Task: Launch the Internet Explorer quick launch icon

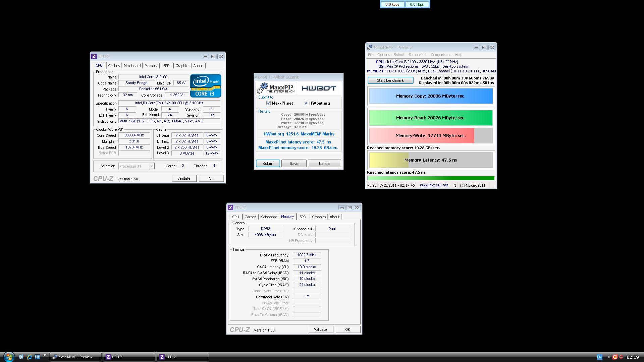Action: (29, 357)
